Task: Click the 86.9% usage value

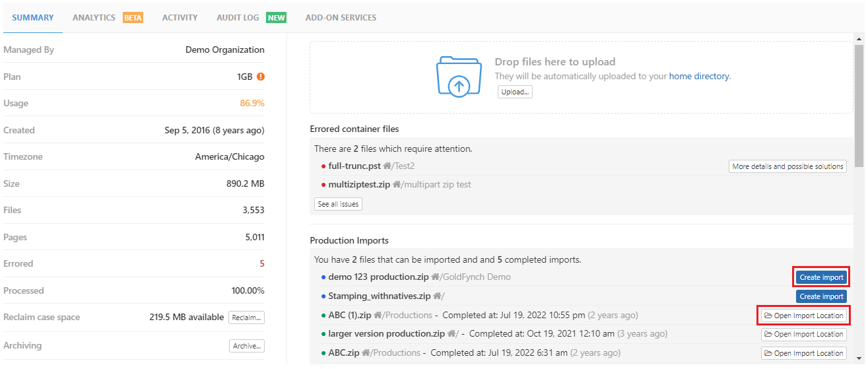Action: coord(252,104)
